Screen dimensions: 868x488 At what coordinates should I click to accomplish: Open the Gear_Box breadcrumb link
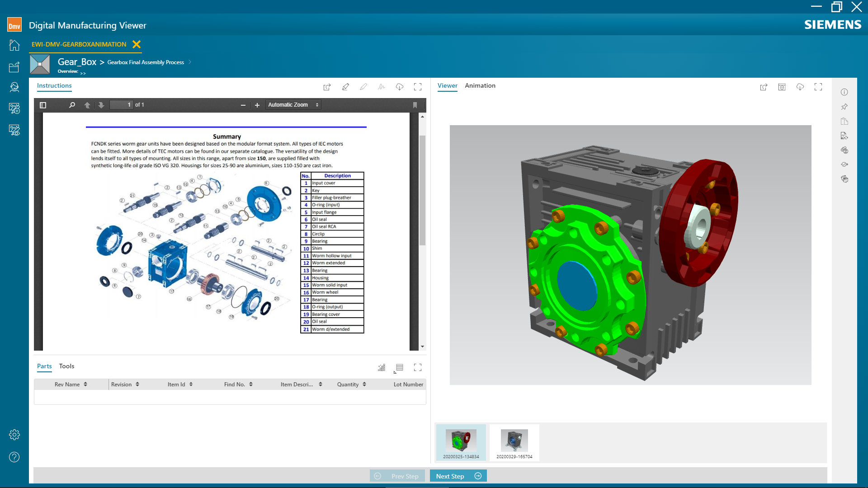point(76,61)
